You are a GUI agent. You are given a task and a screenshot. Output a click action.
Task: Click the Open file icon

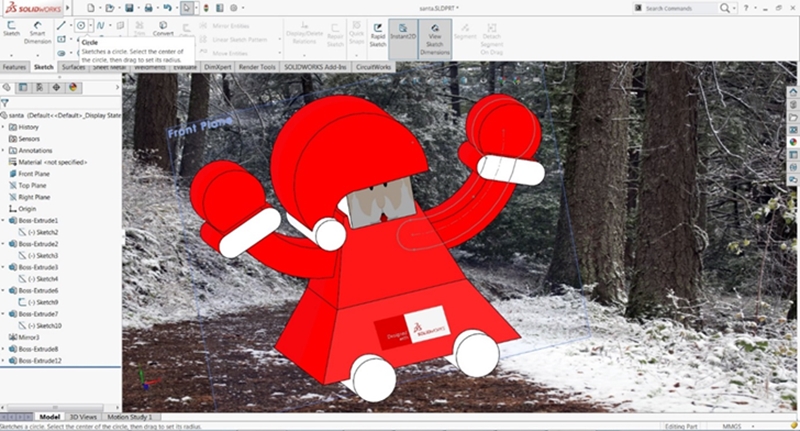pyautogui.click(x=109, y=8)
